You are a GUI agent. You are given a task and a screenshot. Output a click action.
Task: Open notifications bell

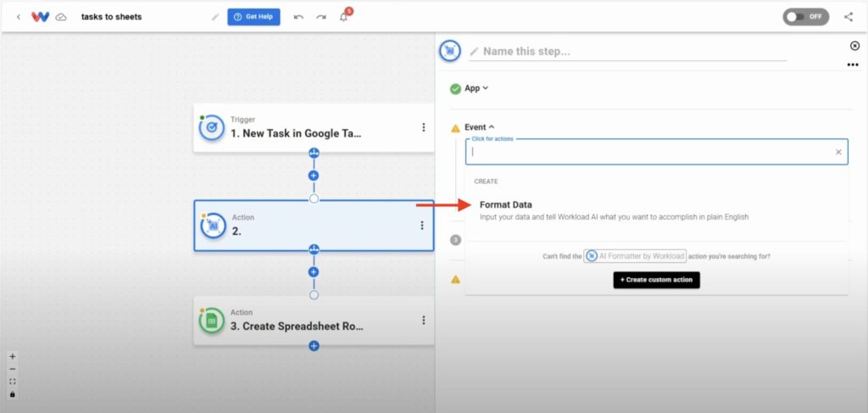[344, 17]
